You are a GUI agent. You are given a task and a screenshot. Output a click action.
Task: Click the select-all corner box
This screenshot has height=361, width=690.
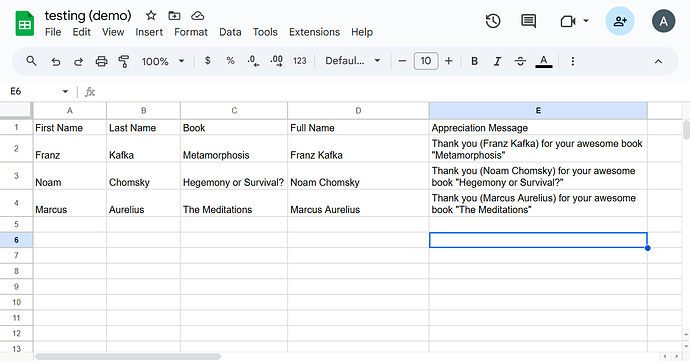[16, 111]
